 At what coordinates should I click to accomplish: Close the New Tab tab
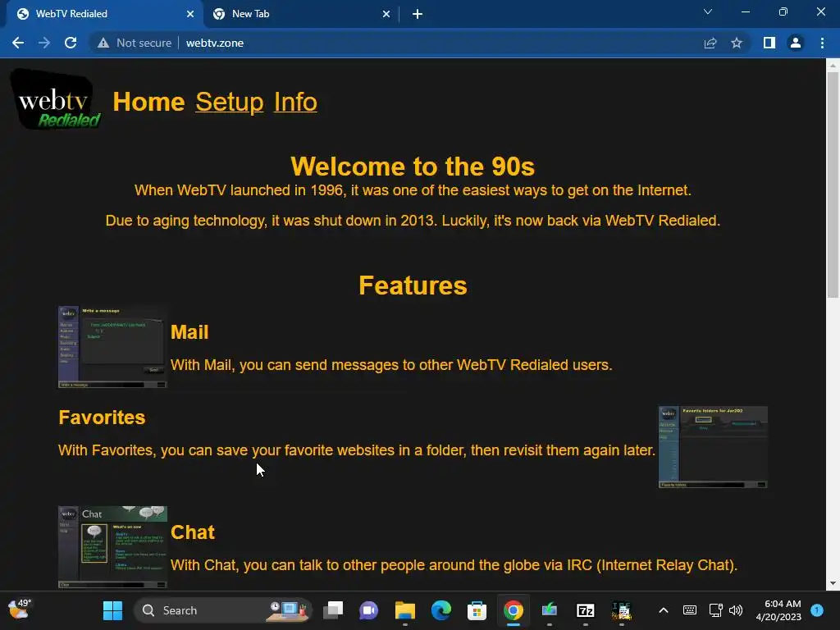click(386, 14)
